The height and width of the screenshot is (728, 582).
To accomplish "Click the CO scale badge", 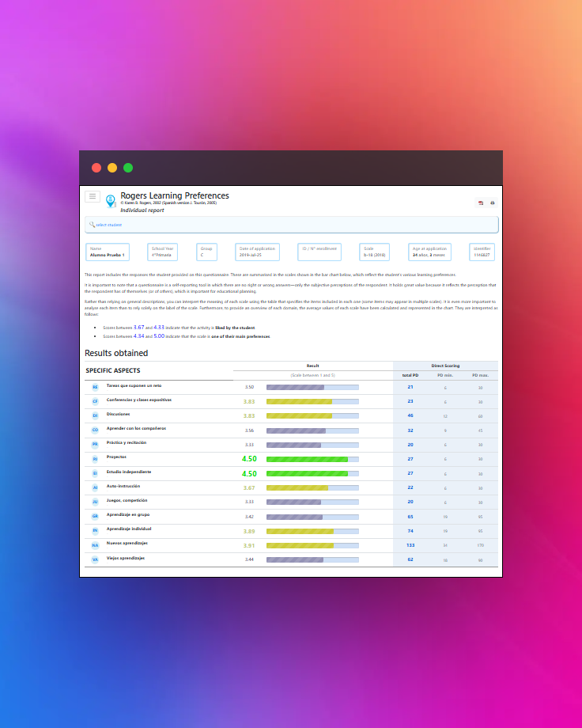I will click(x=95, y=430).
